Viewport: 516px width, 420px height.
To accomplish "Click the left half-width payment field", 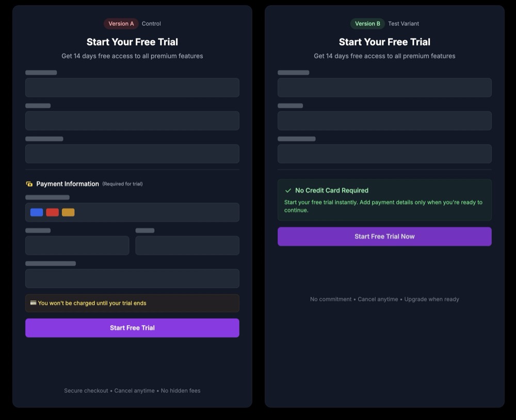I will (x=77, y=246).
